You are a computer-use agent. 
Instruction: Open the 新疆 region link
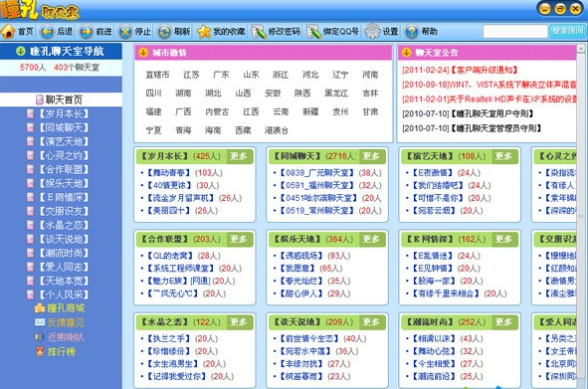pyautogui.click(x=310, y=111)
